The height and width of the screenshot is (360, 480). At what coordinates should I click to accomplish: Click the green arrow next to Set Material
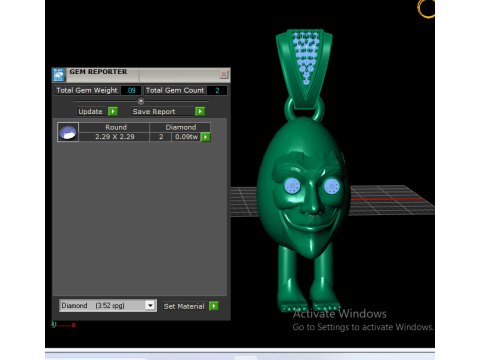pos(214,306)
